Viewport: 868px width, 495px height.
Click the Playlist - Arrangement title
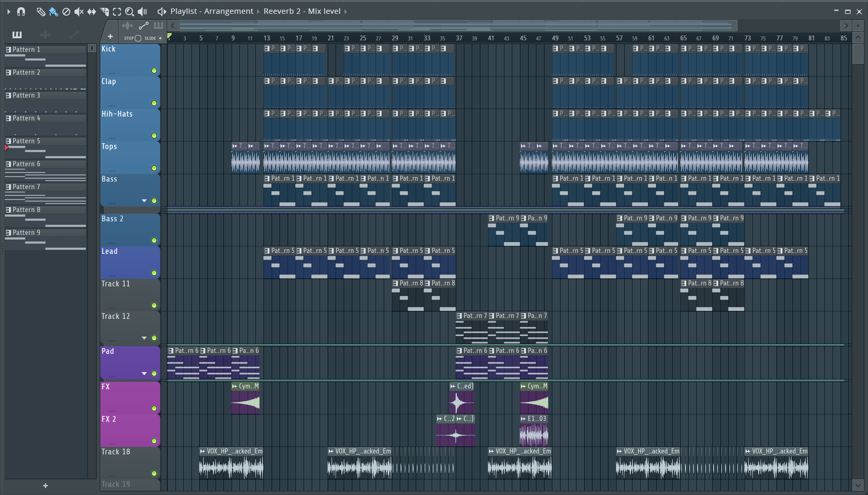[212, 11]
